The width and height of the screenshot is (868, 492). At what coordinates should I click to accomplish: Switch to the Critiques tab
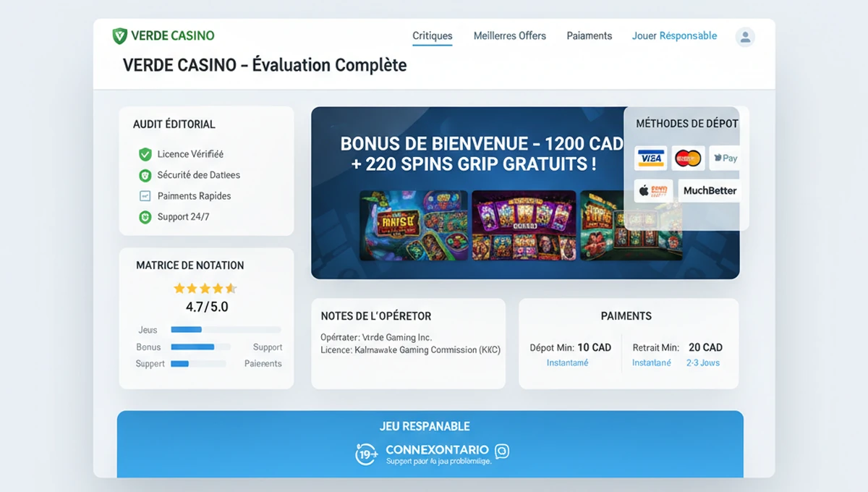(433, 35)
